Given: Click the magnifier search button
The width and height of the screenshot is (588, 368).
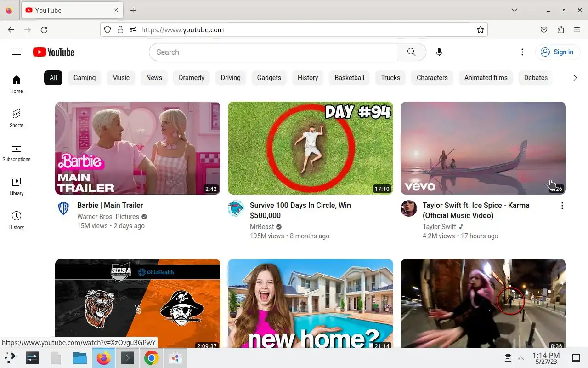Looking at the screenshot, I should (412, 52).
